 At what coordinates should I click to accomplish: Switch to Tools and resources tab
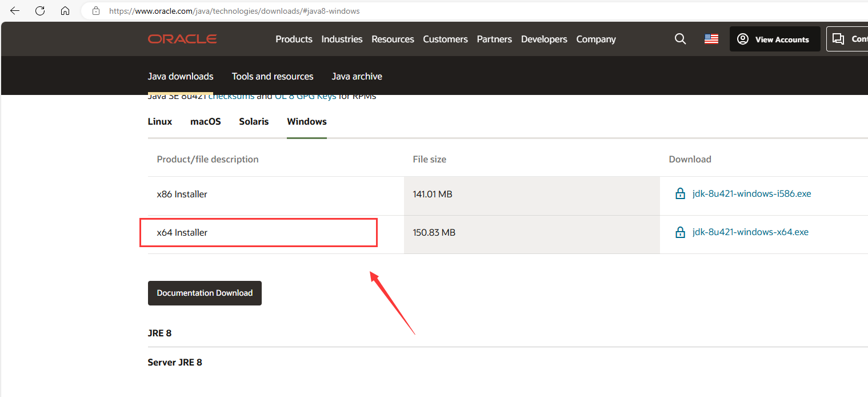(x=273, y=76)
